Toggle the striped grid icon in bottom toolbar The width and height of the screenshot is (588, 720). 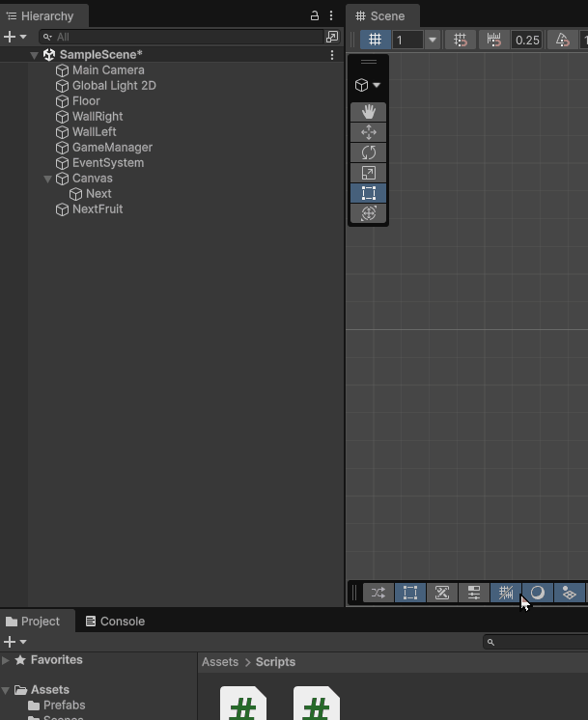click(506, 593)
